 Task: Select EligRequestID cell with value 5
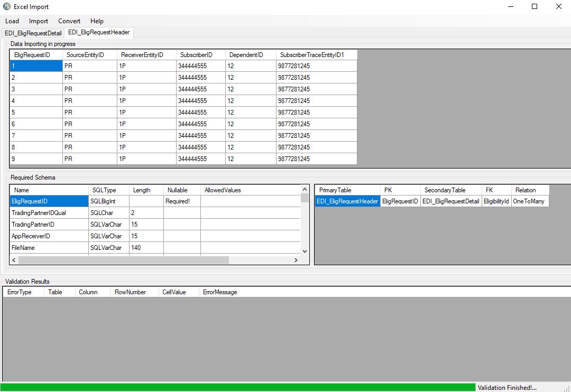pos(36,113)
